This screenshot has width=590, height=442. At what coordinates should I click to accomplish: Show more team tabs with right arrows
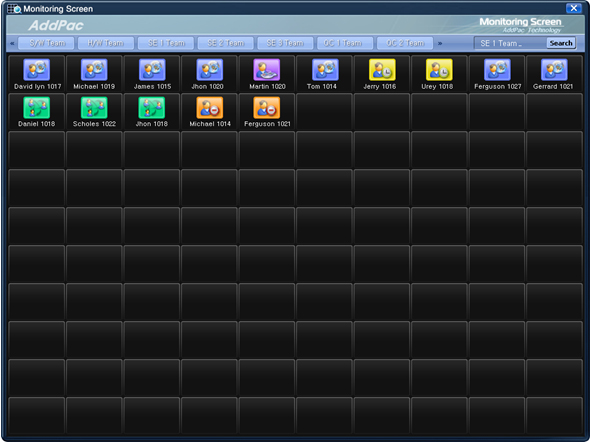pyautogui.click(x=440, y=43)
